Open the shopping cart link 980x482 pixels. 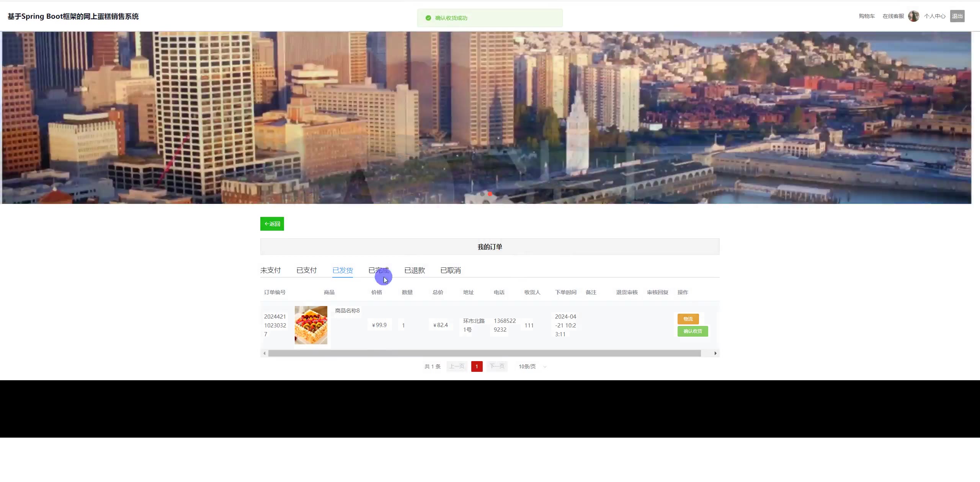pyautogui.click(x=867, y=16)
